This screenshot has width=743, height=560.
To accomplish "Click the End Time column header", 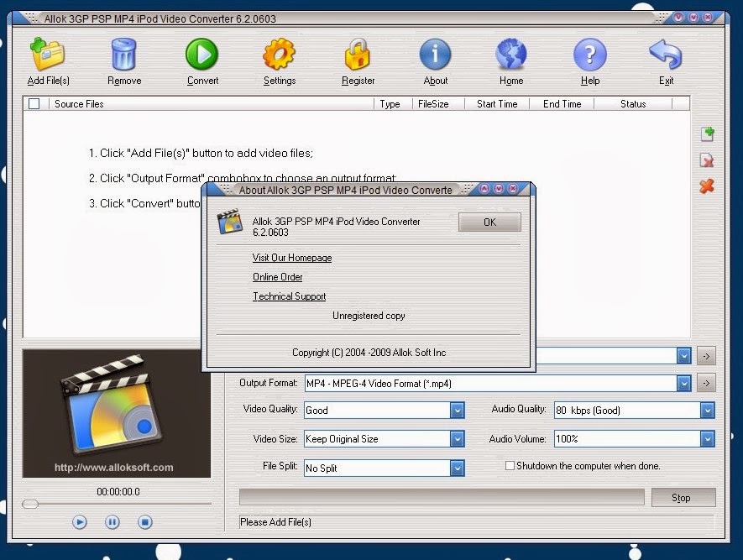I will 562,104.
